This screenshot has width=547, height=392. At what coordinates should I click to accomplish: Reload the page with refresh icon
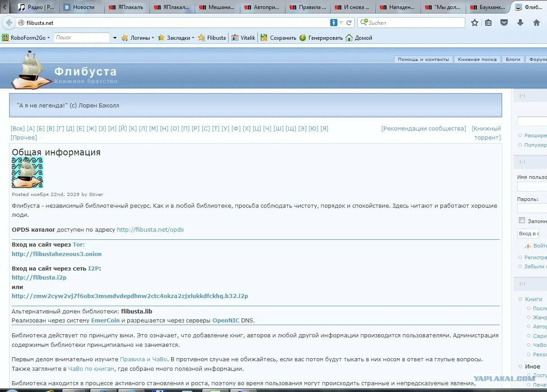(x=349, y=23)
